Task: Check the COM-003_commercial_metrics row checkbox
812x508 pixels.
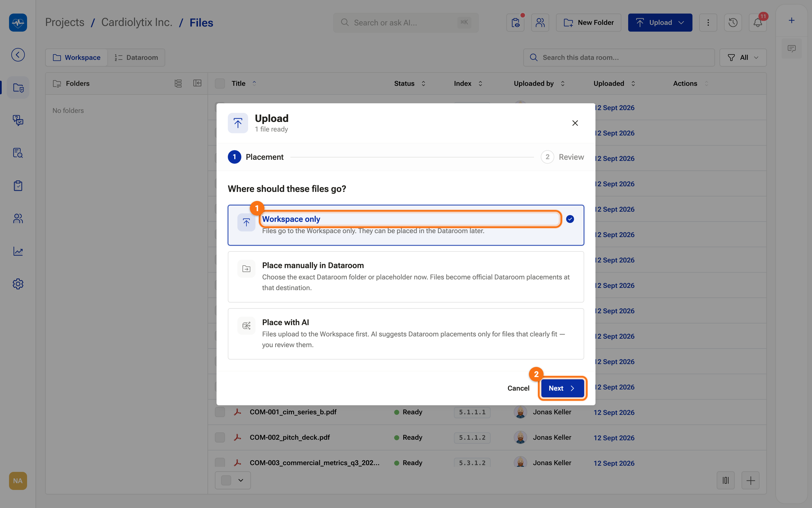Action: pyautogui.click(x=220, y=462)
